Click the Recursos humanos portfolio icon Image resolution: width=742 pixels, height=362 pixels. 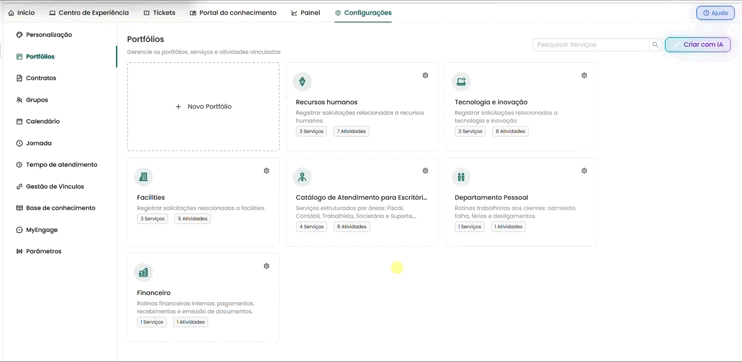point(302,81)
